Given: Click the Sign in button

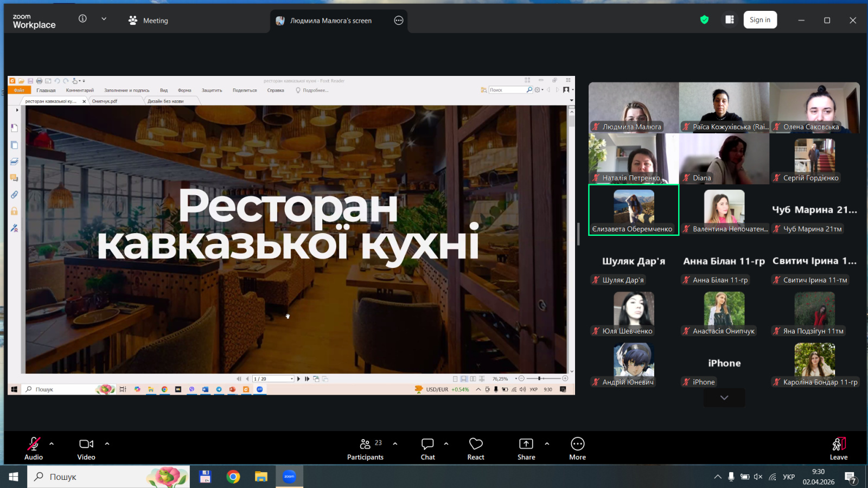Looking at the screenshot, I should pos(759,20).
